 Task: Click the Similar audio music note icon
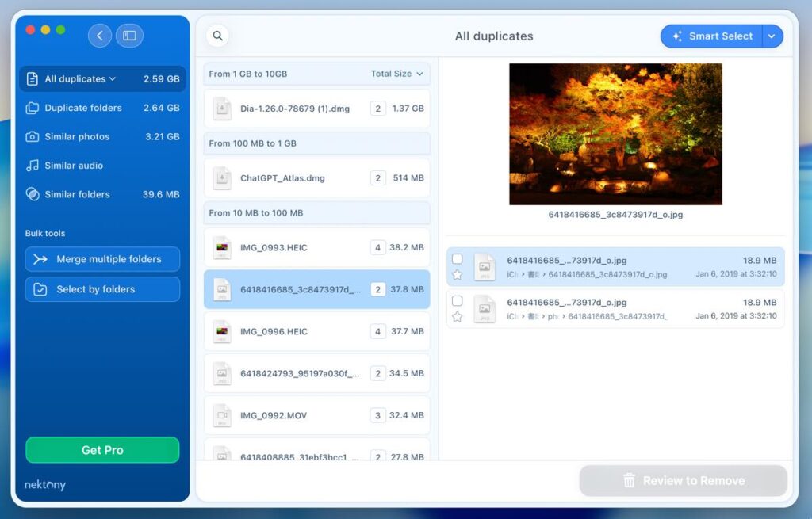32,166
